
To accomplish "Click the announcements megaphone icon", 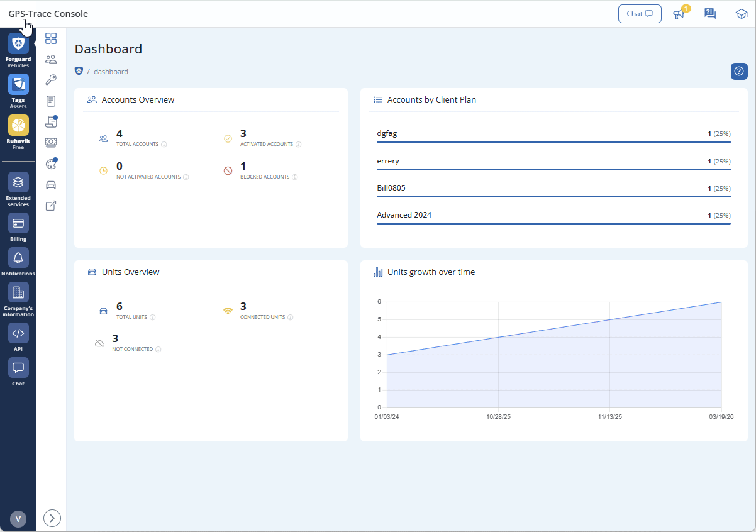I will click(x=679, y=14).
